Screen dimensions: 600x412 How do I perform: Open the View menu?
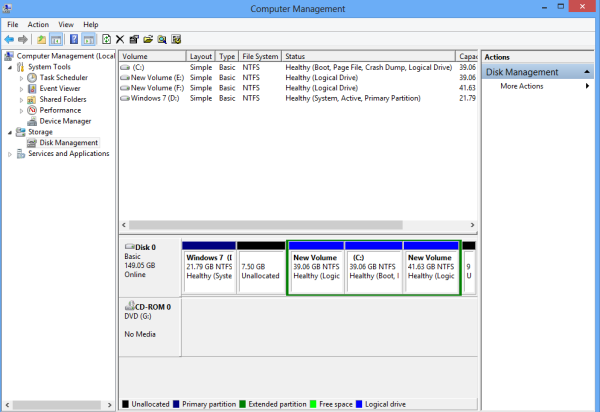point(66,24)
